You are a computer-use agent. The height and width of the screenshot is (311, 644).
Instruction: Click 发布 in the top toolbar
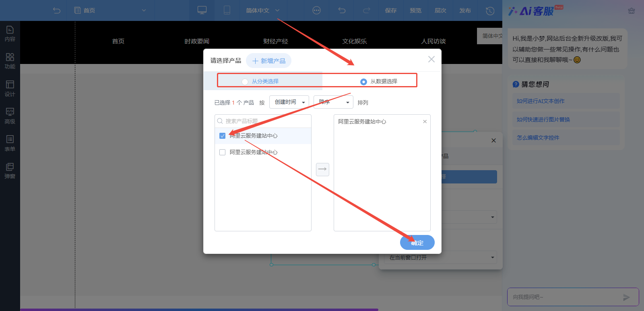465,10
